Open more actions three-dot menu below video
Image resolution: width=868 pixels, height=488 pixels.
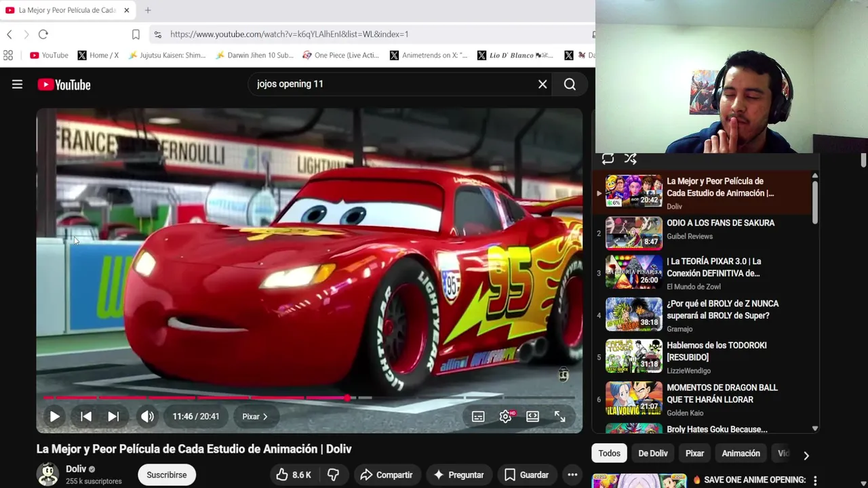point(572,474)
